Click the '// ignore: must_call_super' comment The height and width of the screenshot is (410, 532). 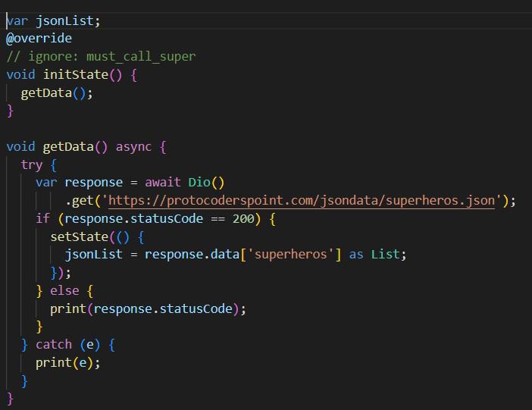101,56
